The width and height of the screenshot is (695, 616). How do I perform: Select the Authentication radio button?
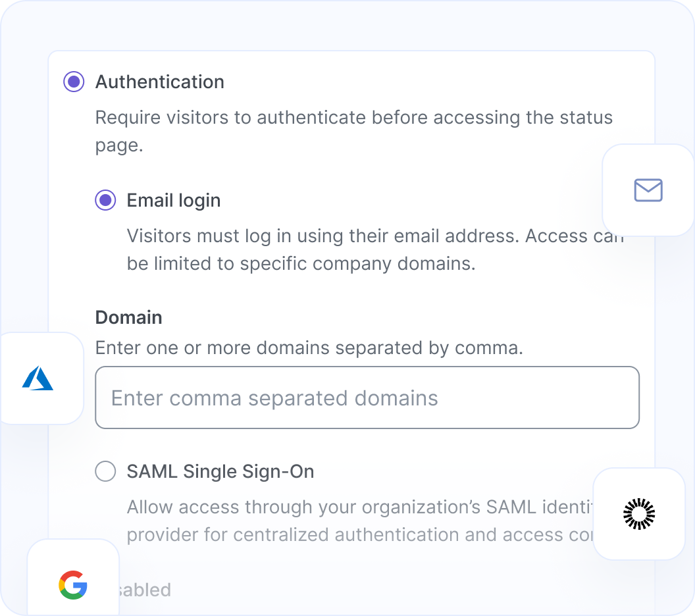pyautogui.click(x=74, y=82)
